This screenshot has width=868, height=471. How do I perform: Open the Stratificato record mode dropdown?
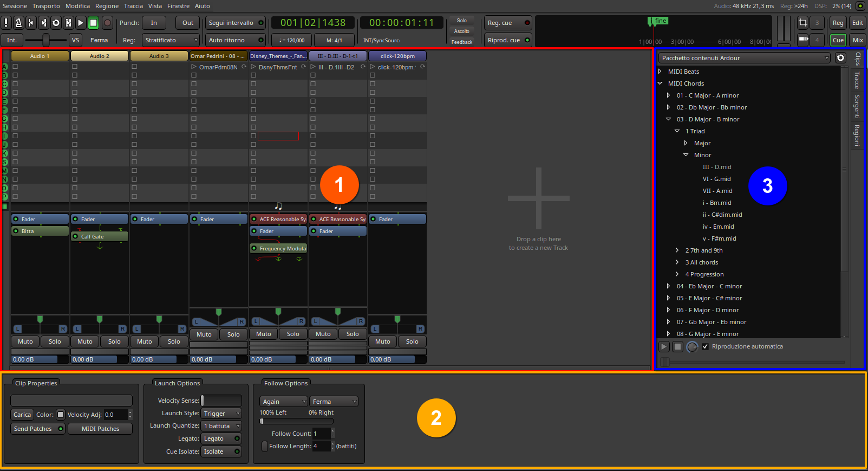[x=171, y=40]
